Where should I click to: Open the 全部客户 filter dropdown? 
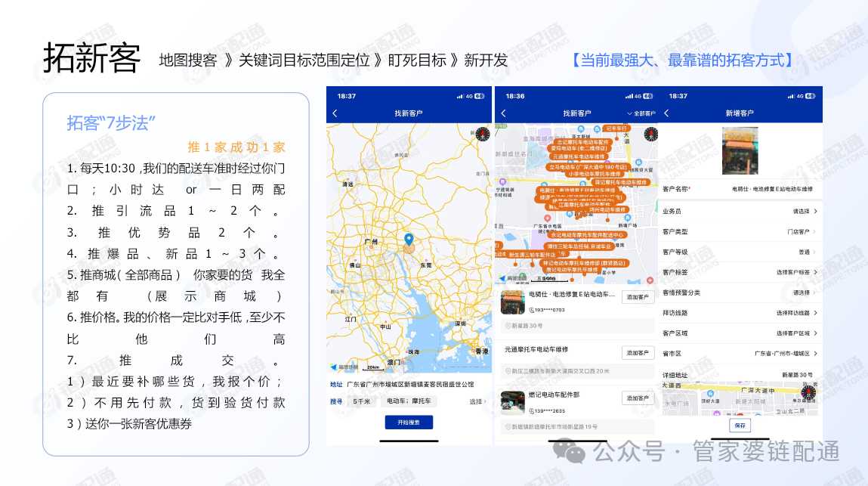tap(641, 113)
